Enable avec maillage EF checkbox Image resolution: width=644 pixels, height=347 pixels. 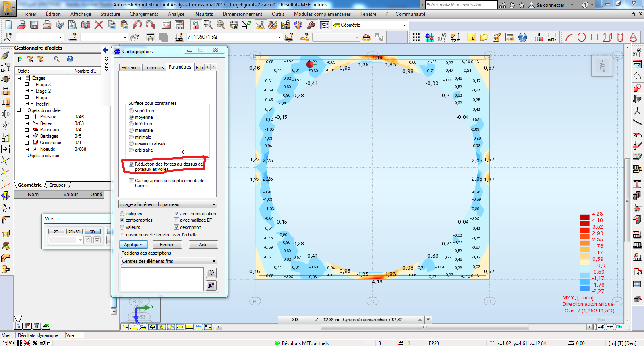(176, 220)
